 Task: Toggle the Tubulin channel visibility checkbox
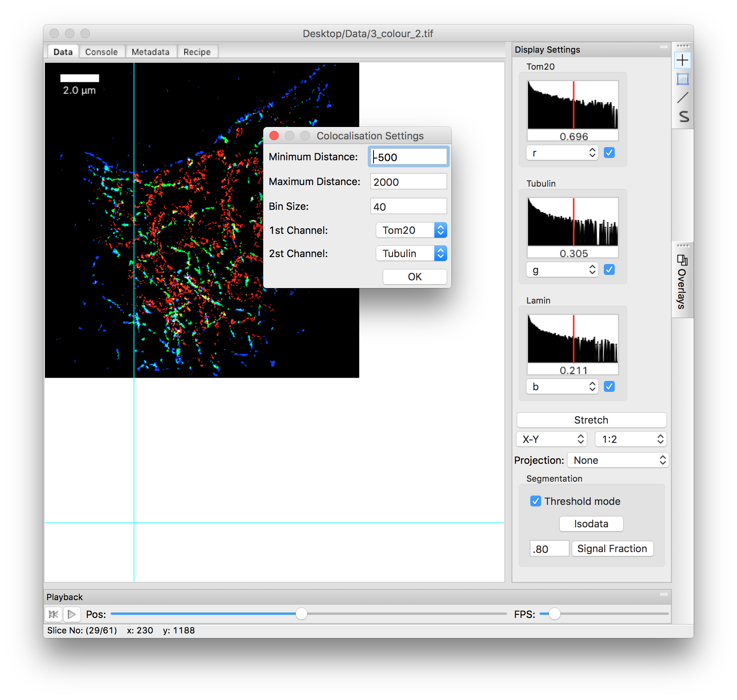[x=609, y=270]
